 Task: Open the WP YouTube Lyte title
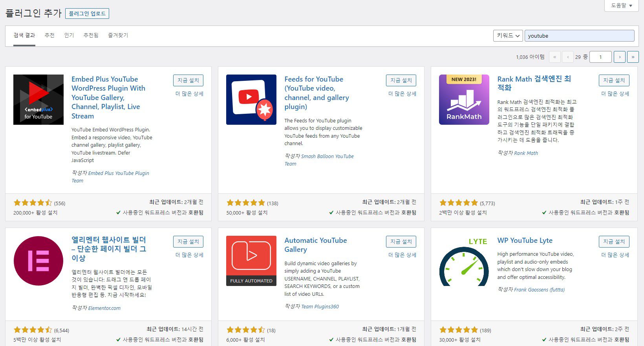525,240
